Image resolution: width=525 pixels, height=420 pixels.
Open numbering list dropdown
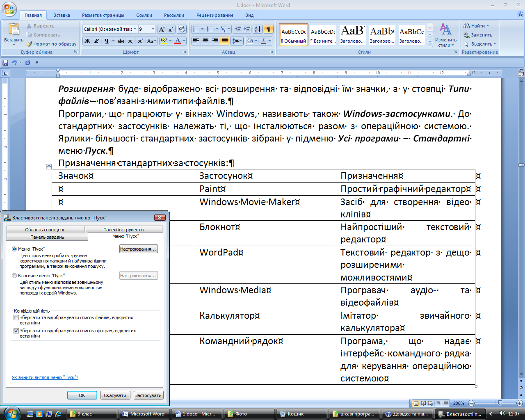217,29
